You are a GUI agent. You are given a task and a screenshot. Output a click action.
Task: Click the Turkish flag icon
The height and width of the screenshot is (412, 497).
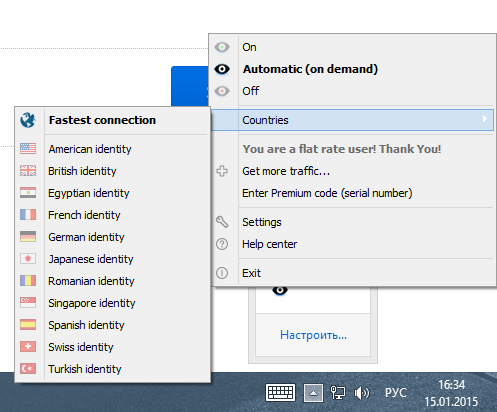click(28, 369)
